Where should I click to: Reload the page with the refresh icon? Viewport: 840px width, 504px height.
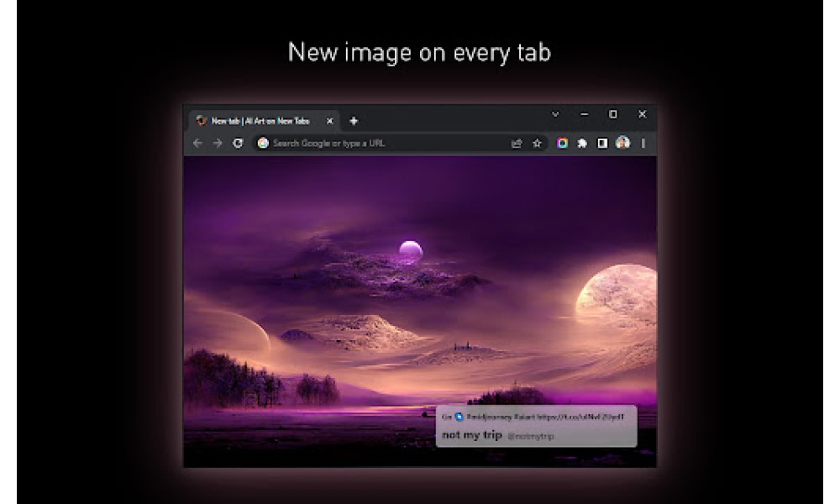pyautogui.click(x=238, y=143)
